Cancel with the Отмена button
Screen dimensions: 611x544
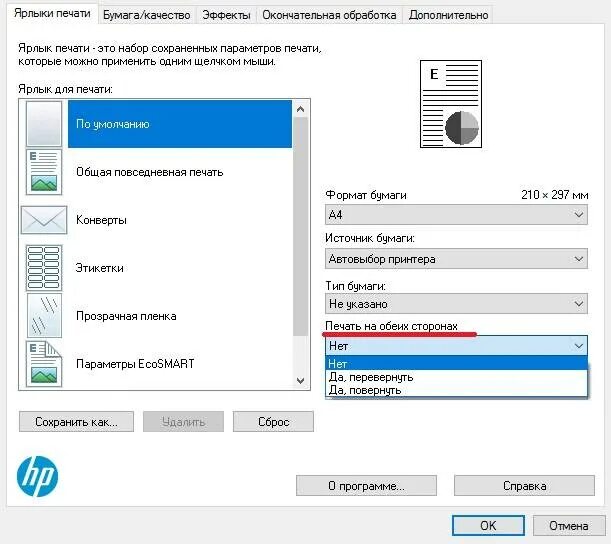[x=569, y=526]
